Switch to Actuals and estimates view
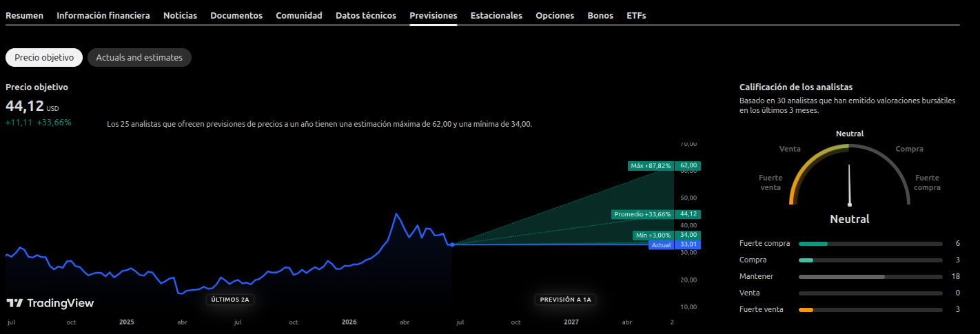The image size is (980, 334). pyautogui.click(x=139, y=58)
